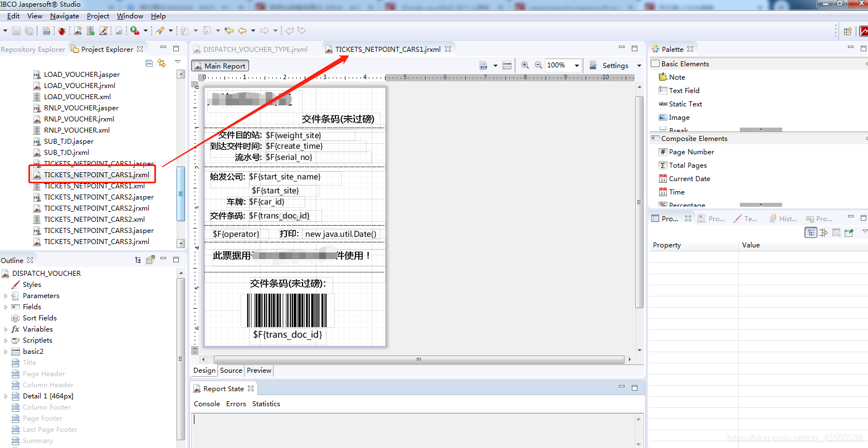The width and height of the screenshot is (868, 448).
Task: Click the Open Perspective icon
Action: [848, 31]
